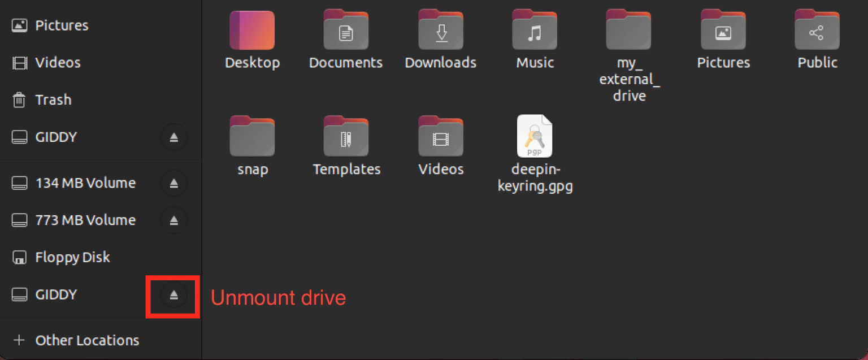Eject the upper GIDDY drive in sidebar
Screen dimensions: 868x360
click(x=173, y=137)
